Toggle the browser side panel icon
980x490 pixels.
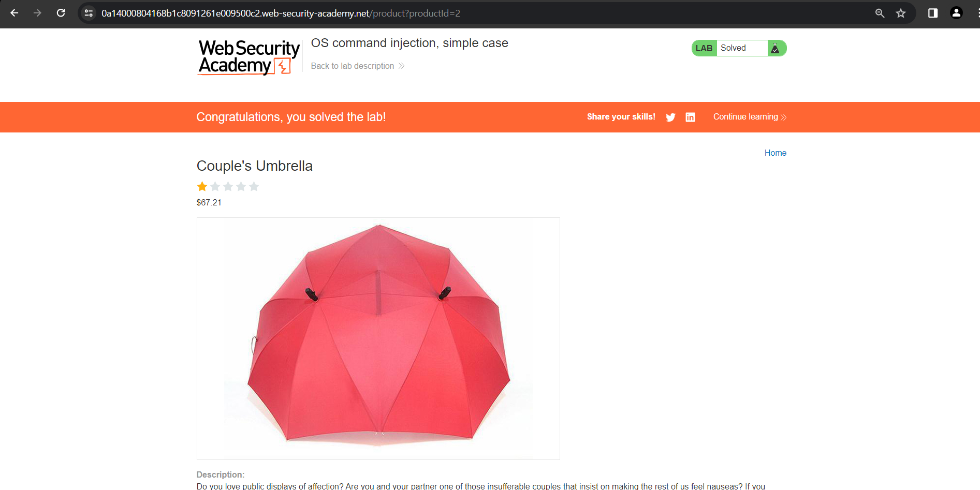[x=933, y=13]
